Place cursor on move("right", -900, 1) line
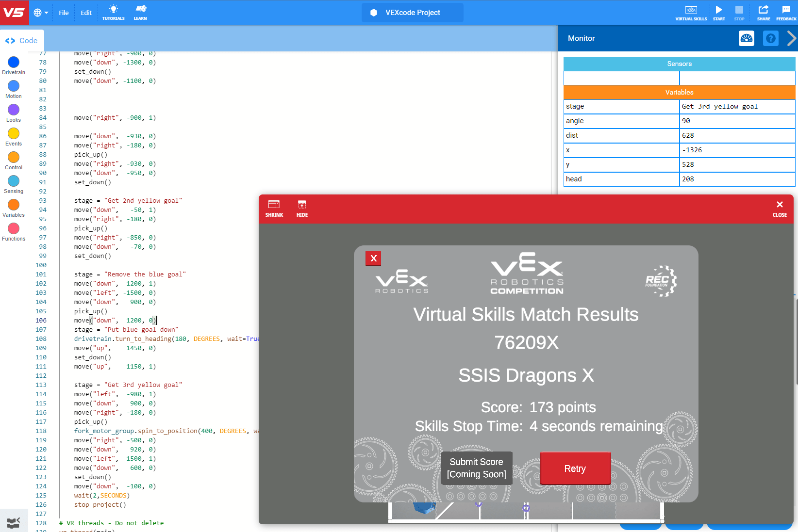 coord(115,118)
